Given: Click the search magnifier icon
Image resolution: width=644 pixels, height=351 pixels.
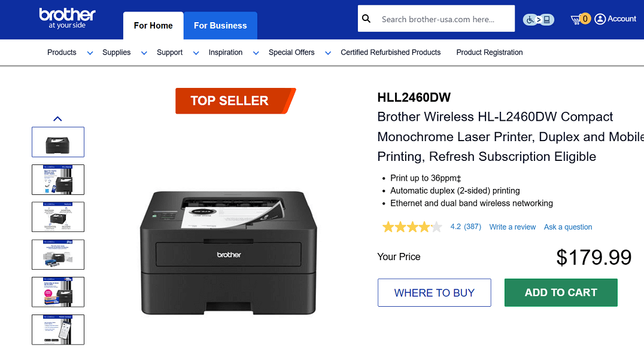Looking at the screenshot, I should pos(366,19).
